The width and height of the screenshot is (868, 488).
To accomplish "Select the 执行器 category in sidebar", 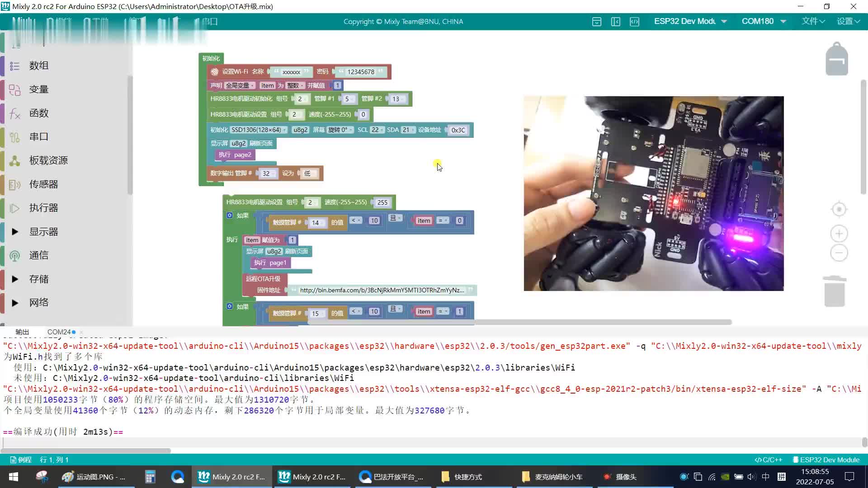I will (44, 208).
